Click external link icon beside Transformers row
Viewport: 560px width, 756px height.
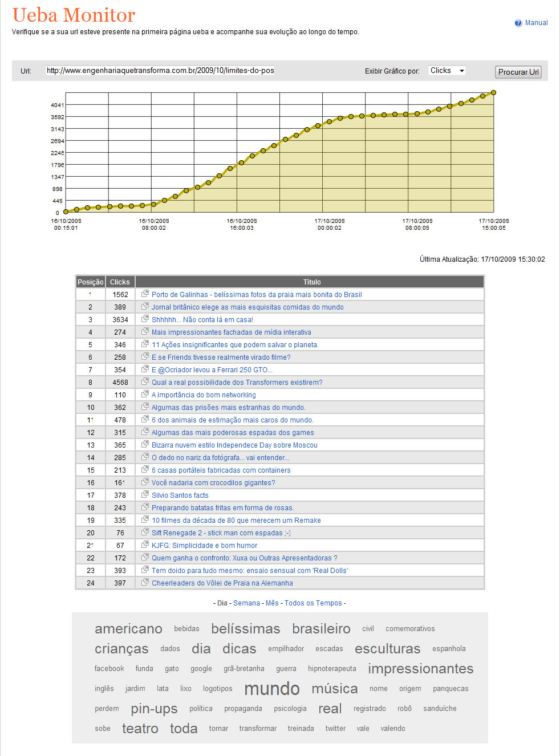coord(145,382)
